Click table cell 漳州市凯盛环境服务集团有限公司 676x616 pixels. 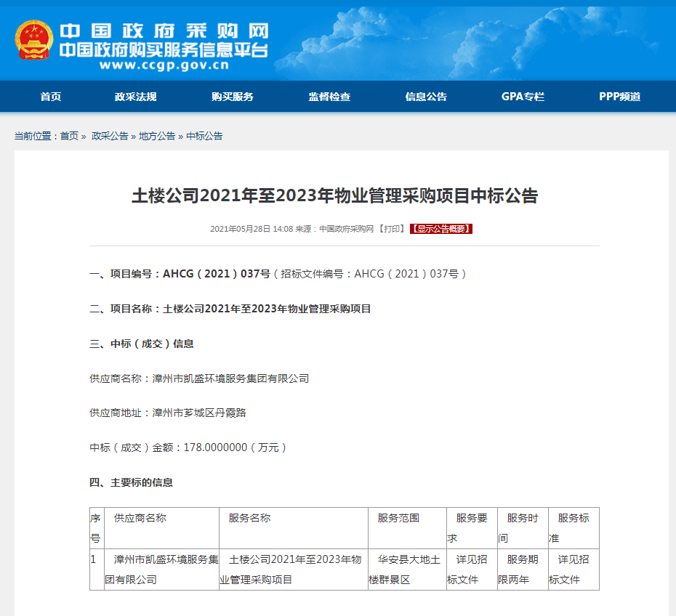pos(161,570)
